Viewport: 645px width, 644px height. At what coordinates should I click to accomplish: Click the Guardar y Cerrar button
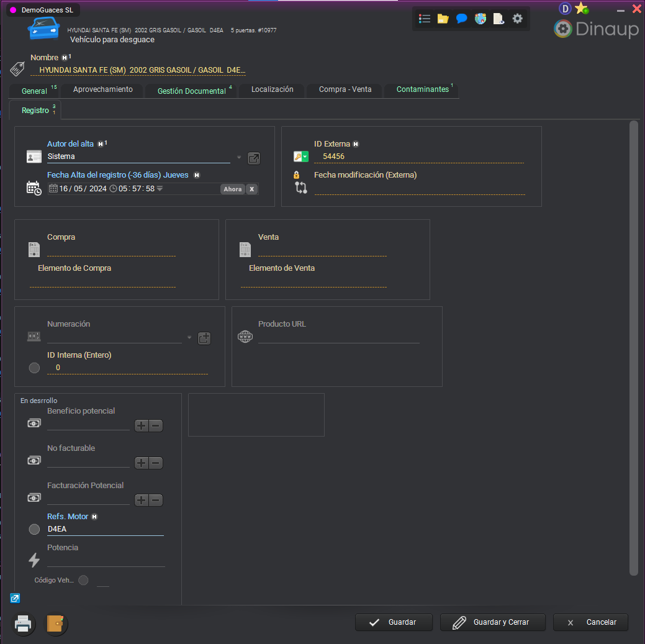(493, 622)
